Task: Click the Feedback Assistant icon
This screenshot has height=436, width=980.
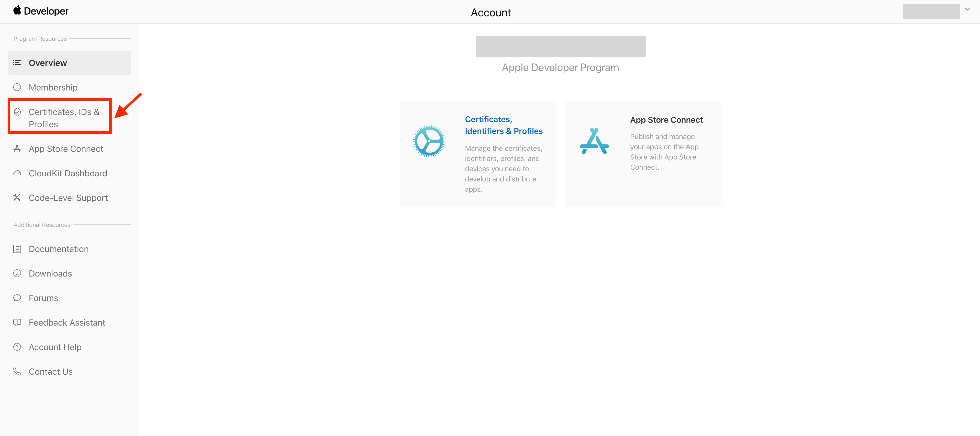Action: 17,322
